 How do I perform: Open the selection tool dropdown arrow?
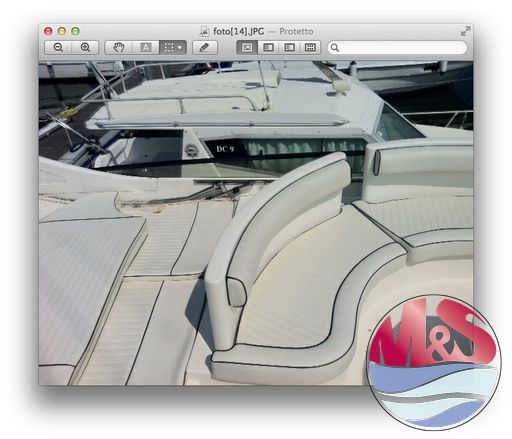pos(180,48)
